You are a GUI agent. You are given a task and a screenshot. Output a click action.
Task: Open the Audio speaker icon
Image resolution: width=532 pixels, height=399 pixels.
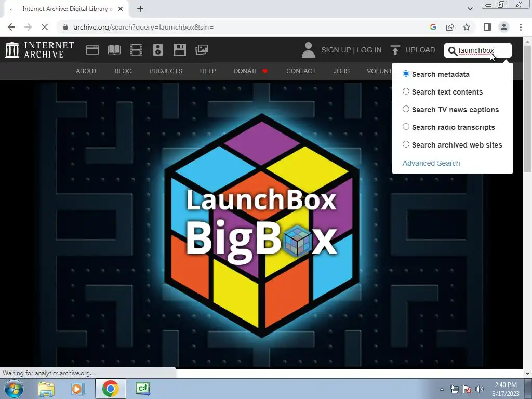pyautogui.click(x=158, y=50)
